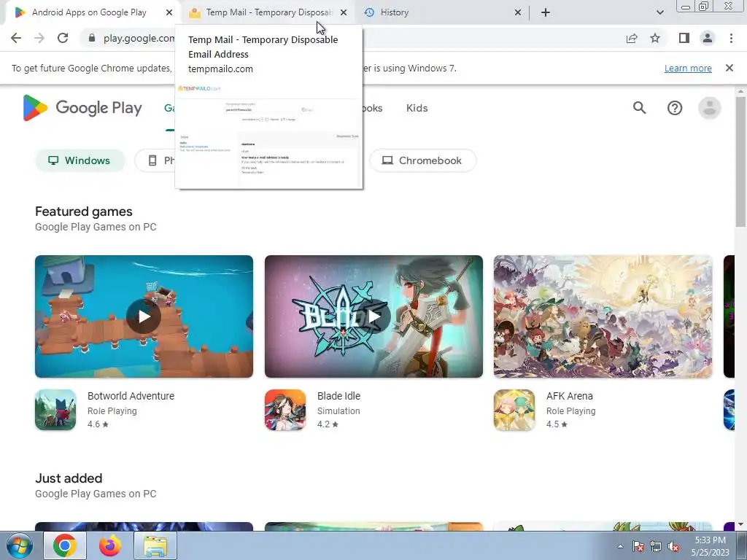Select the Chromebook device filter chip

[x=422, y=160]
